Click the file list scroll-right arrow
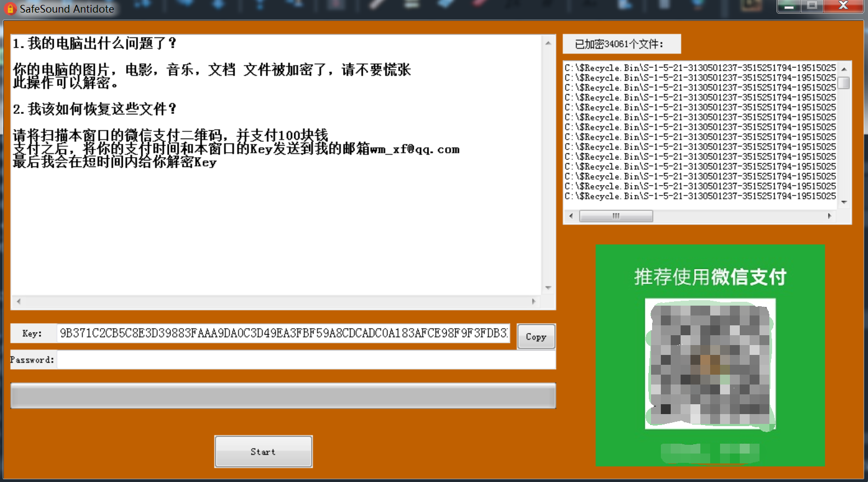The image size is (868, 482). 830,216
